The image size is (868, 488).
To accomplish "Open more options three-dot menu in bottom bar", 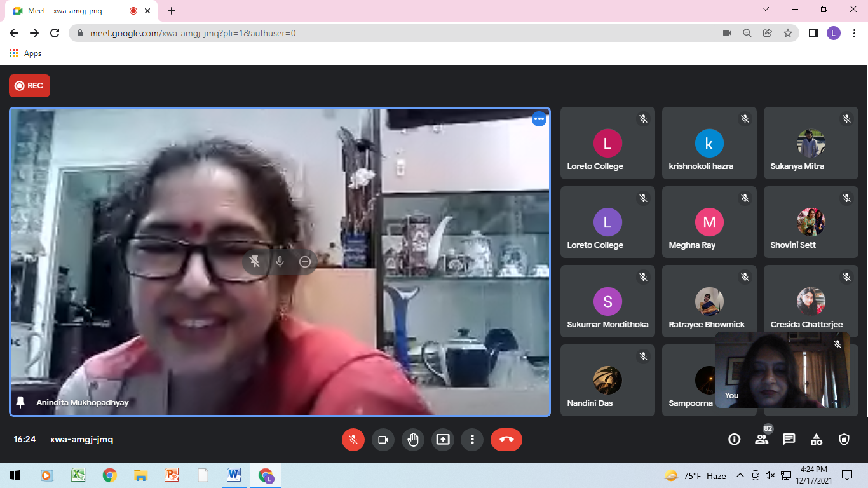I will tap(472, 439).
